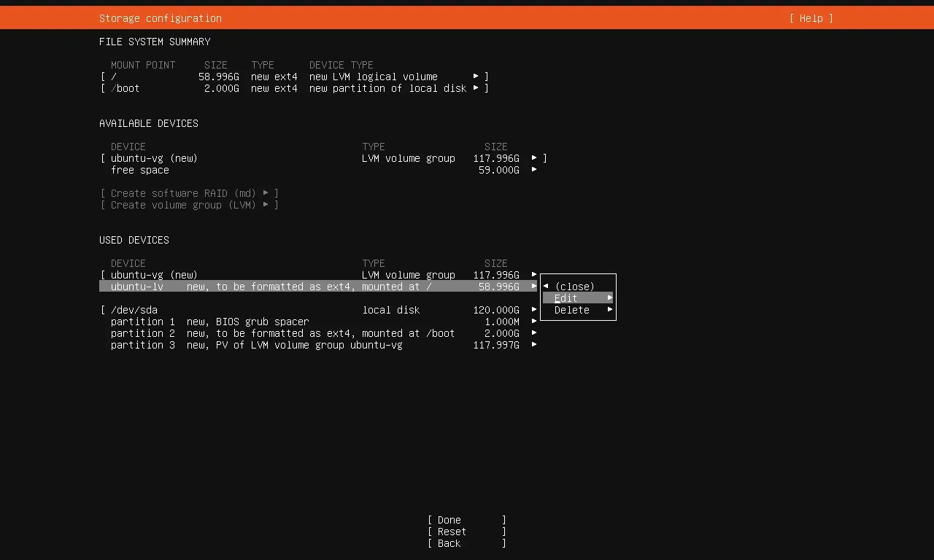Click arrow icon beside Edit menu item
Image resolution: width=934 pixels, height=560 pixels.
(610, 298)
